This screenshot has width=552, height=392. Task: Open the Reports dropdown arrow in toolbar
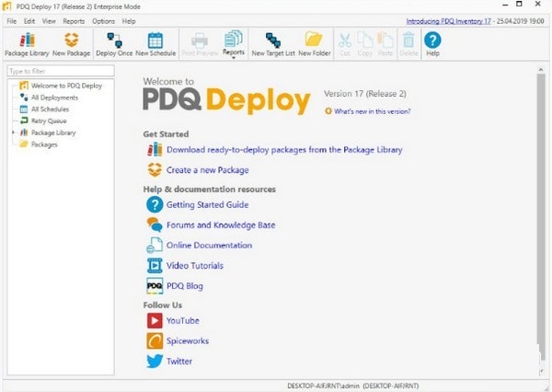(234, 57)
